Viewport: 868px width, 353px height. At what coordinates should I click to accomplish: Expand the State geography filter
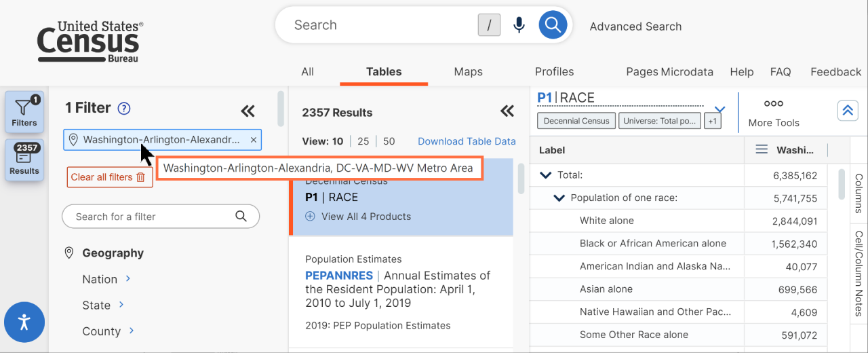121,305
